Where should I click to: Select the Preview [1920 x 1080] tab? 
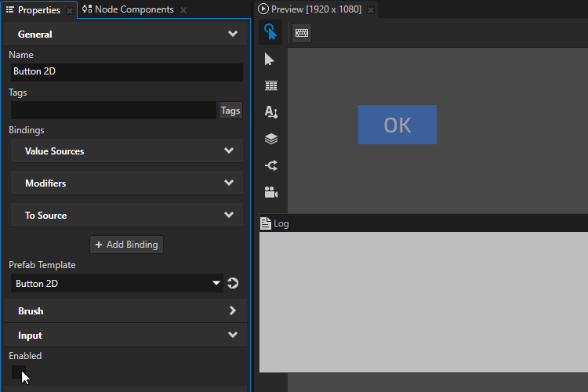point(316,9)
